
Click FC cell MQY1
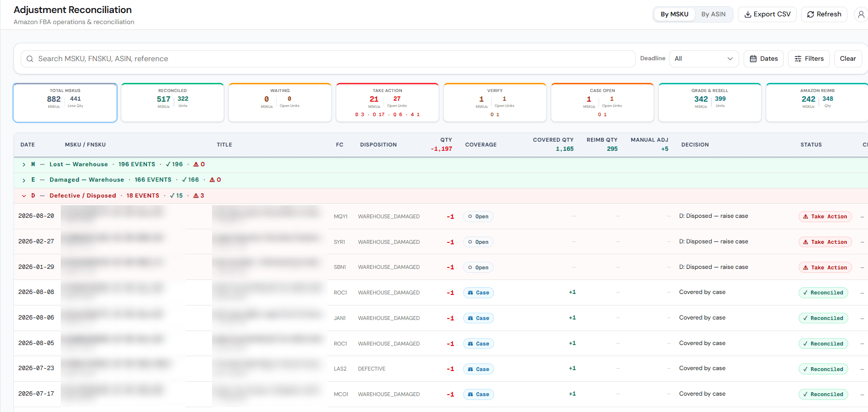(341, 217)
